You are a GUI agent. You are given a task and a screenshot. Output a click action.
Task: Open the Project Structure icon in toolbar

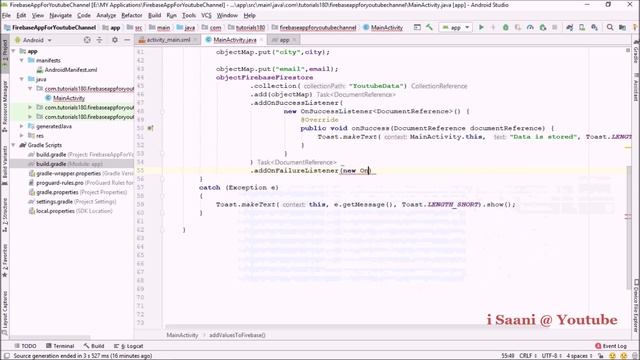click(622, 27)
